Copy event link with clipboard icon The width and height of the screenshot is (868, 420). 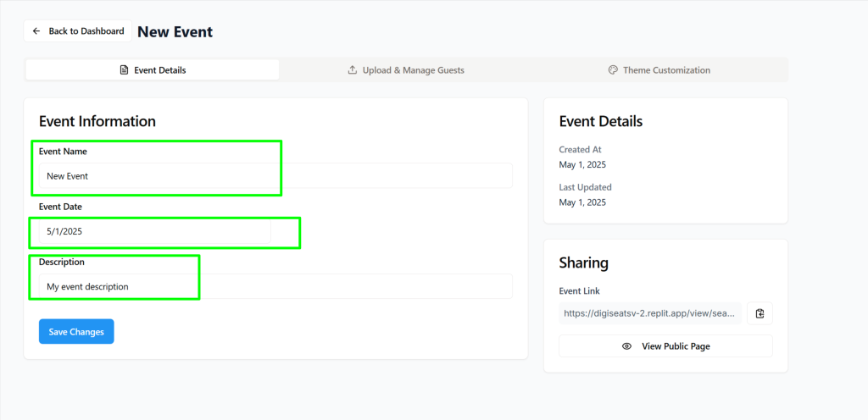[x=759, y=313]
